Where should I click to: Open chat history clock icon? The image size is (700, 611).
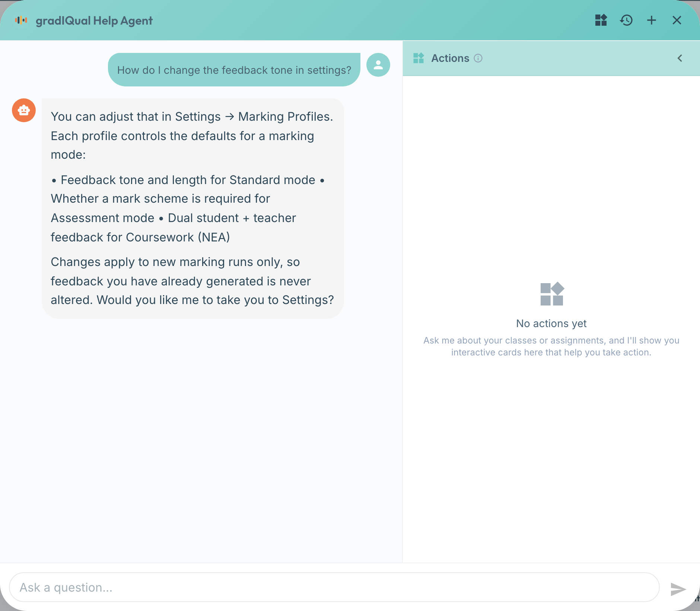pyautogui.click(x=626, y=20)
